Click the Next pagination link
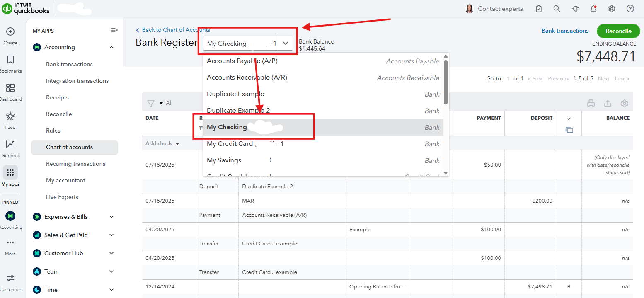This screenshot has height=298, width=644. (604, 79)
